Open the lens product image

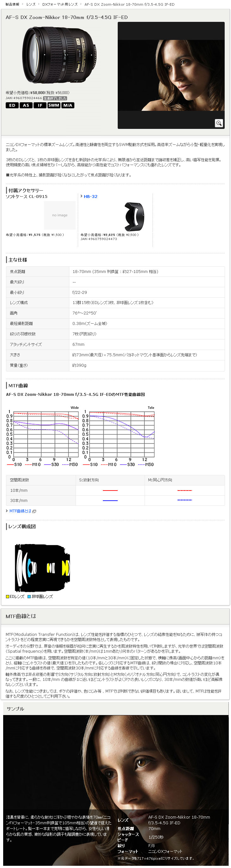click(x=59, y=55)
